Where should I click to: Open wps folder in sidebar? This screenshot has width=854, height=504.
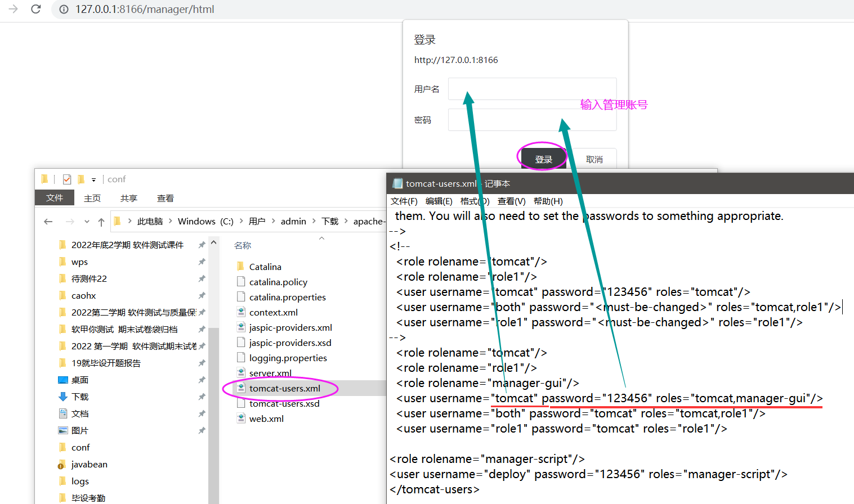[79, 262]
